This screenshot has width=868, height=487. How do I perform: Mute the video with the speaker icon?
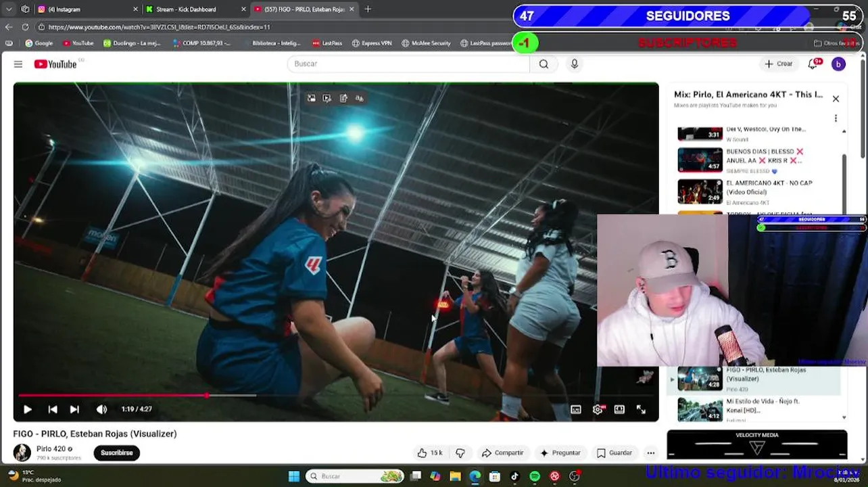101,409
